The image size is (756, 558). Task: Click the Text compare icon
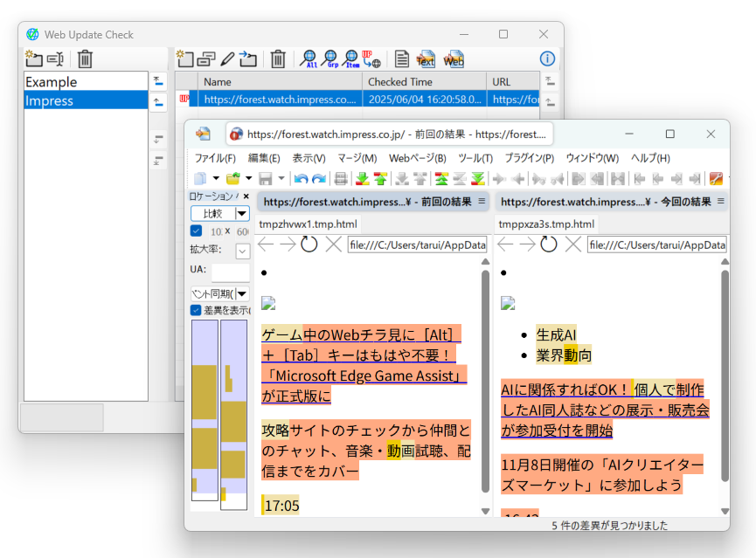pyautogui.click(x=426, y=59)
